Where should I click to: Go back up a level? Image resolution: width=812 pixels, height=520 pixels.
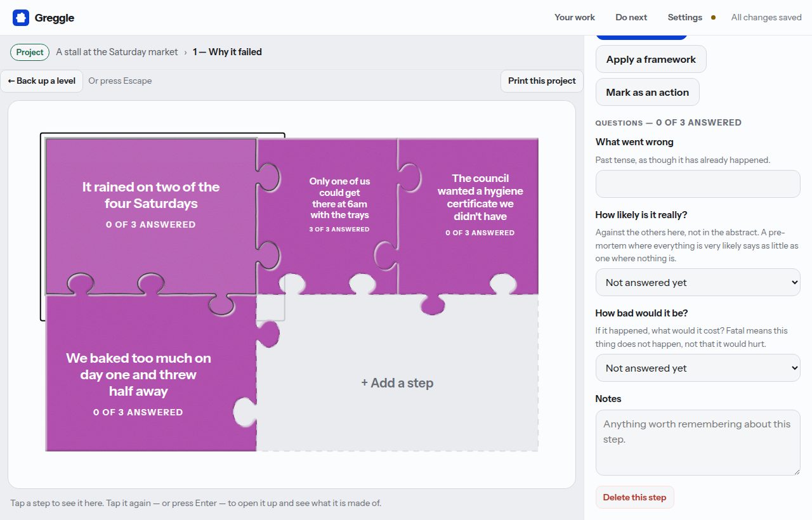pyautogui.click(x=42, y=81)
